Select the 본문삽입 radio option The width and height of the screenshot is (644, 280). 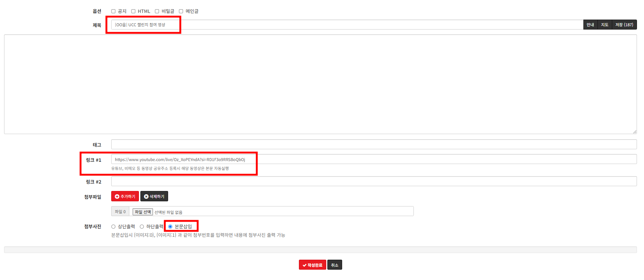(170, 227)
